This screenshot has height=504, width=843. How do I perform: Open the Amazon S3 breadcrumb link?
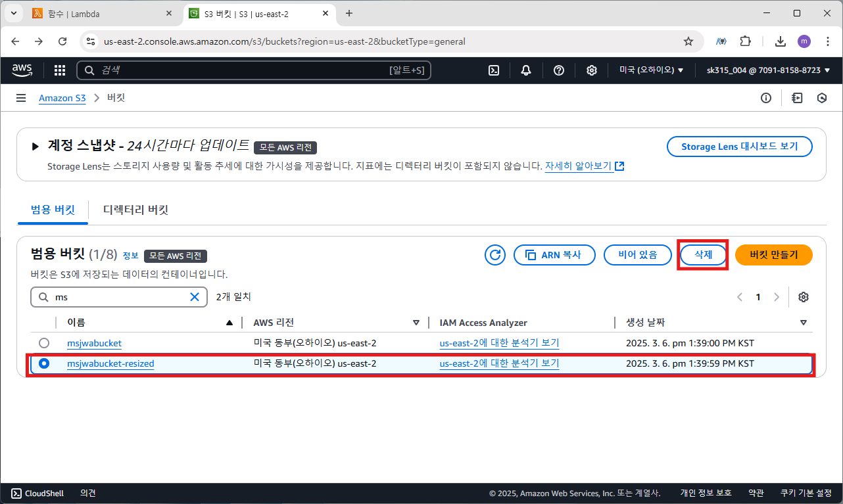tap(62, 98)
